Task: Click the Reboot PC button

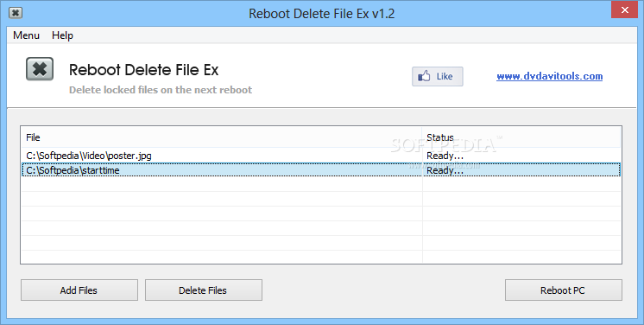Action: tap(563, 290)
